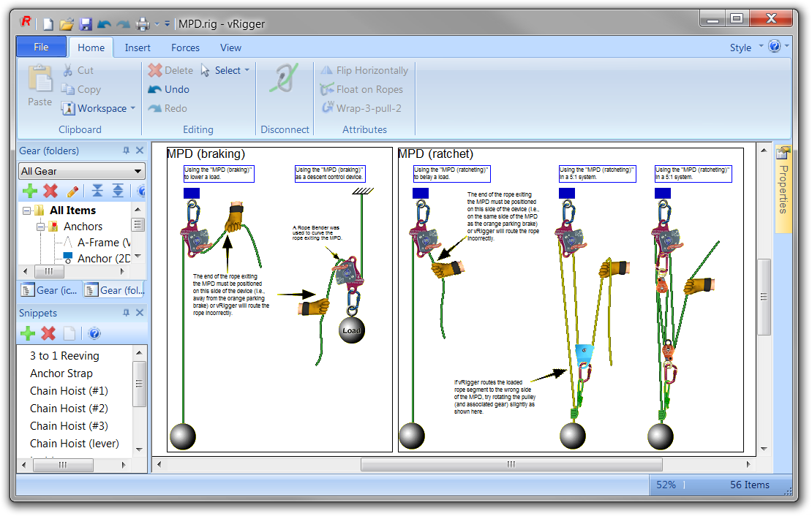812x516 pixels.
Task: Create a new document from quick access toolbar
Action: pos(48,23)
